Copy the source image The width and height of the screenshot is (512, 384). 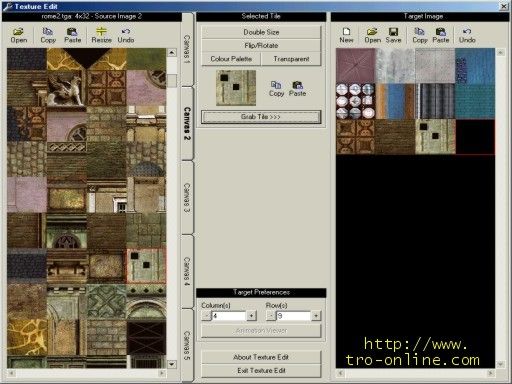(48, 35)
